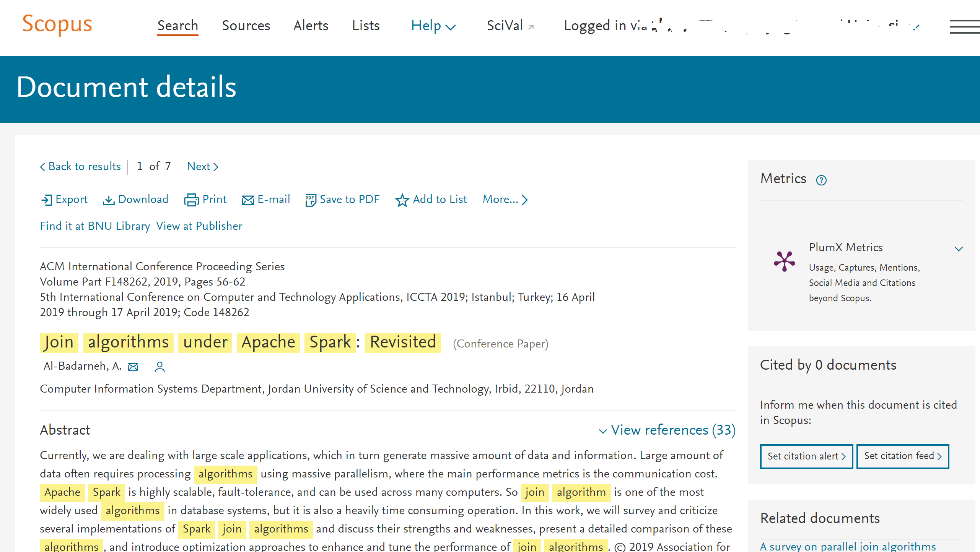Click the Export icon
The height and width of the screenshot is (552, 980).
[x=47, y=200]
